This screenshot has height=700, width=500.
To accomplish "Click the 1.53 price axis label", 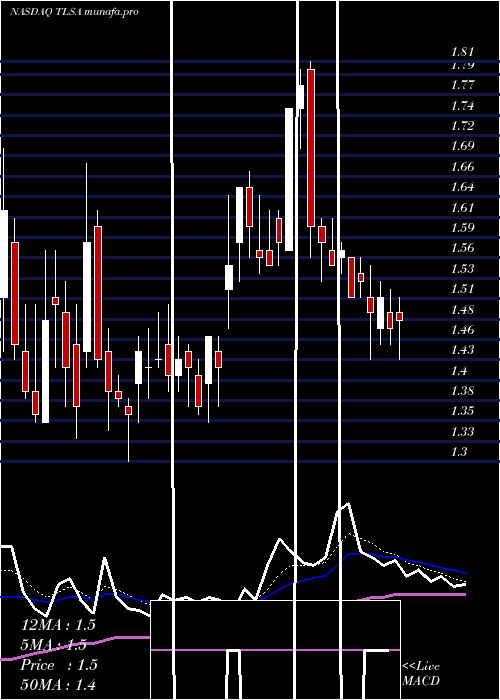I will (462, 269).
